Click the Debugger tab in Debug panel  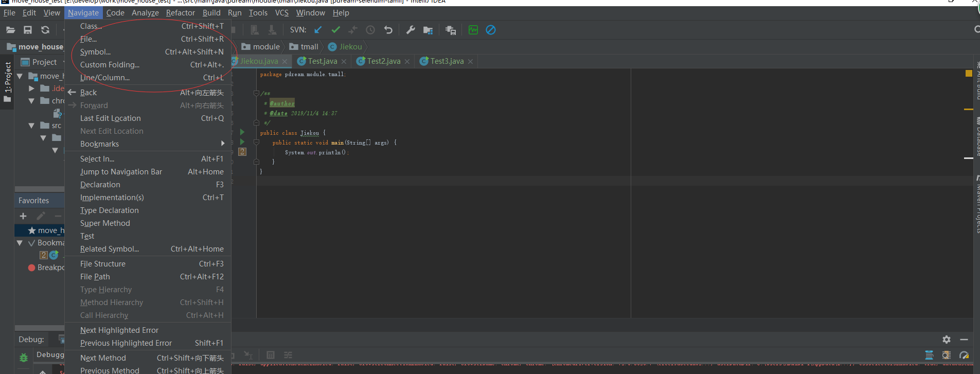tap(50, 354)
